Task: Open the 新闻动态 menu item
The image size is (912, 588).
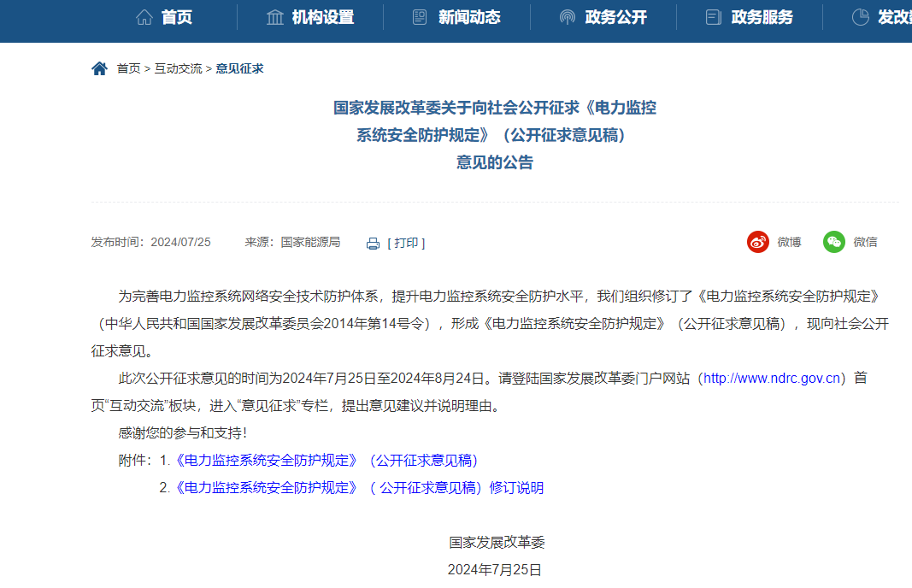Action: tap(469, 17)
